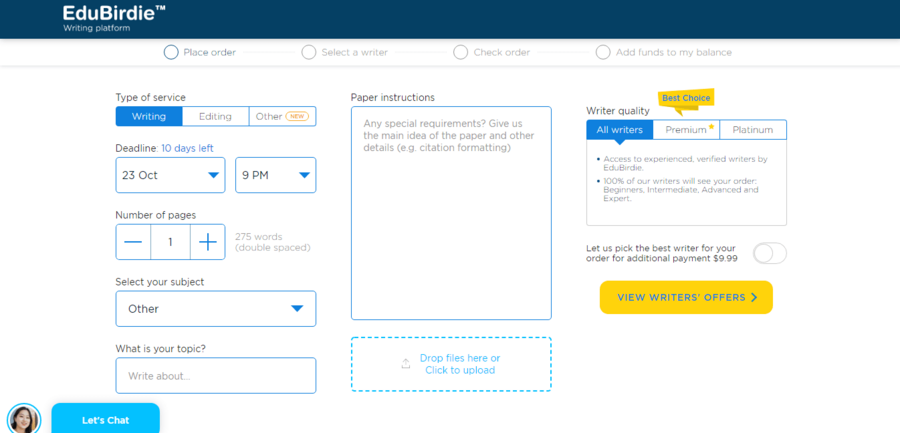
Task: Expand the subject dropdown showing Other
Action: pos(215,309)
